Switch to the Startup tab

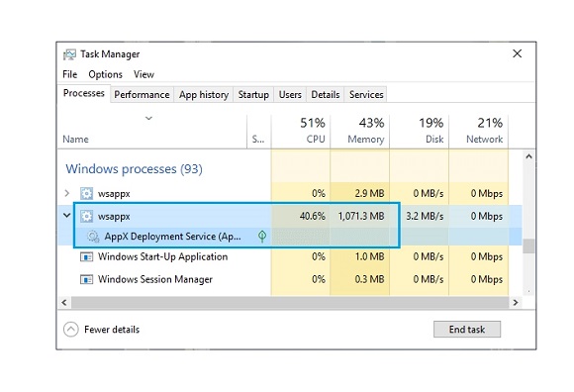pos(253,94)
